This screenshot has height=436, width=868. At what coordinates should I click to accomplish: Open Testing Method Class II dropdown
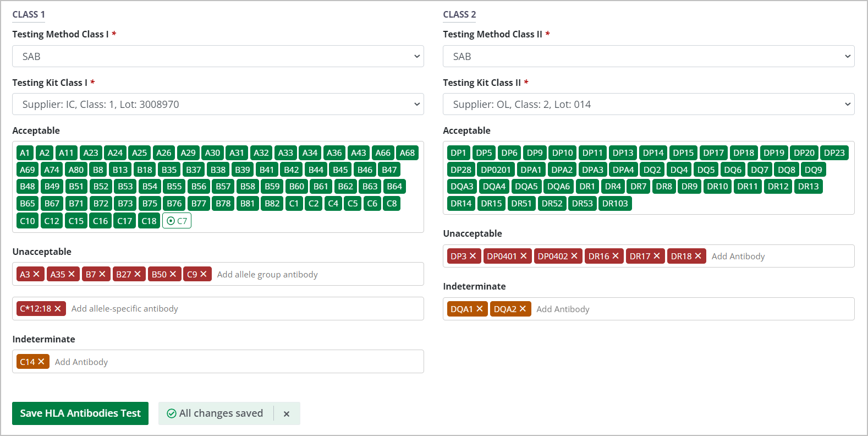[649, 56]
